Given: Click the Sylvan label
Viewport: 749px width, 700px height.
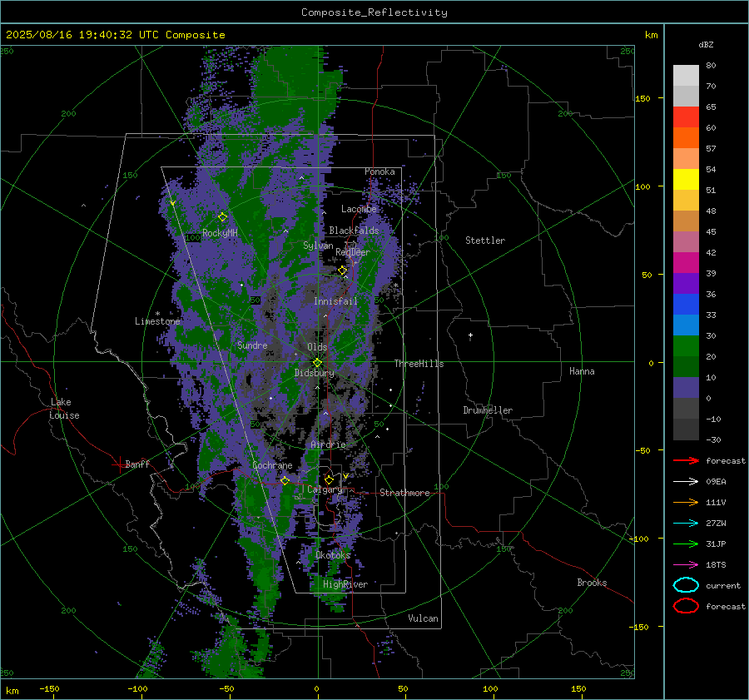Looking at the screenshot, I should point(318,246).
